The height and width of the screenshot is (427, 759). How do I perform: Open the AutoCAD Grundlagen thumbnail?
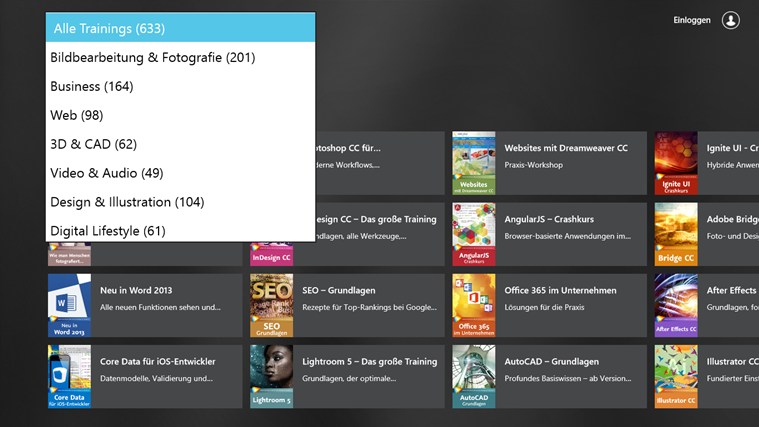pos(473,377)
